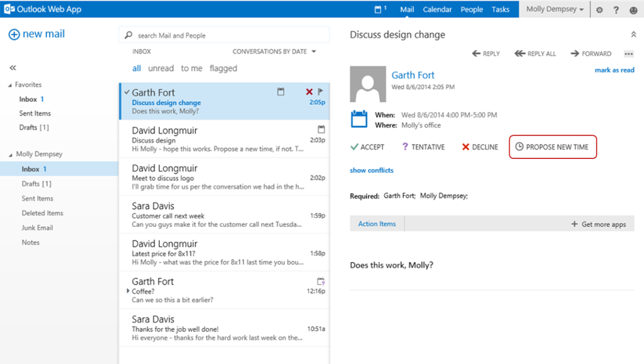Mark the conversation as read
Image resolution: width=644 pixels, height=364 pixels.
pos(614,70)
